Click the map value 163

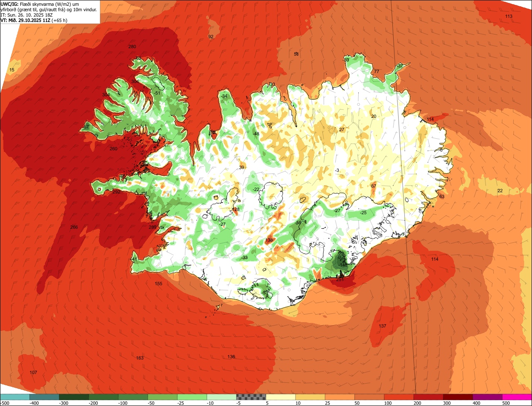[140, 358]
